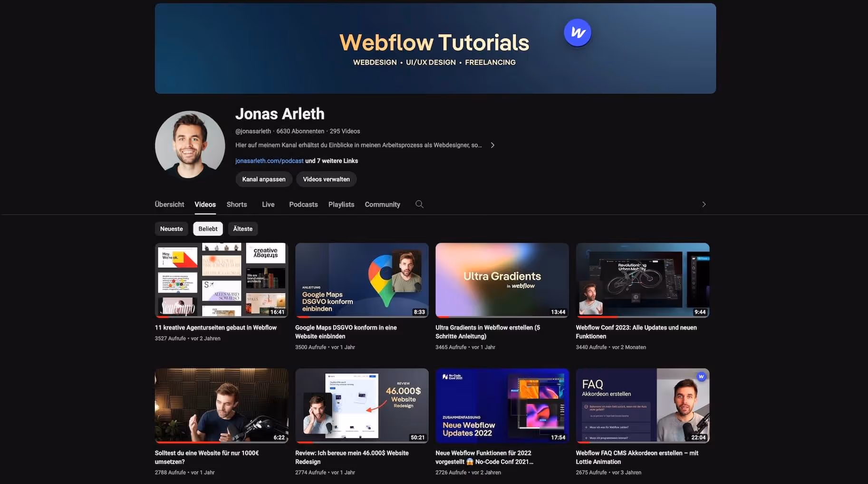The height and width of the screenshot is (484, 868).
Task: Click title 'Ultra Gradients in Webflow erstellen'
Action: click(488, 332)
